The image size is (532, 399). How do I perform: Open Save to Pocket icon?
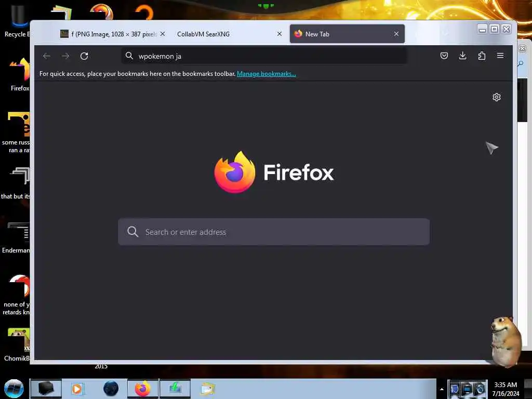point(444,56)
